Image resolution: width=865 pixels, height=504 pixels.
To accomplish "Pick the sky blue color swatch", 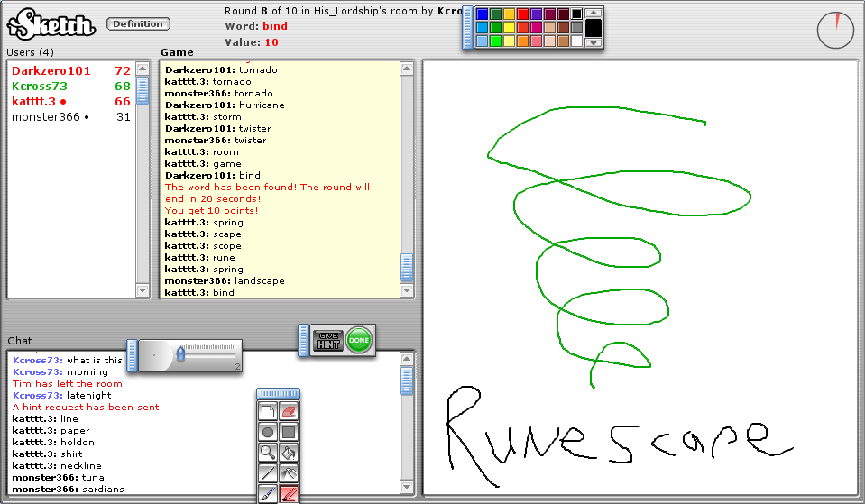I will (483, 28).
